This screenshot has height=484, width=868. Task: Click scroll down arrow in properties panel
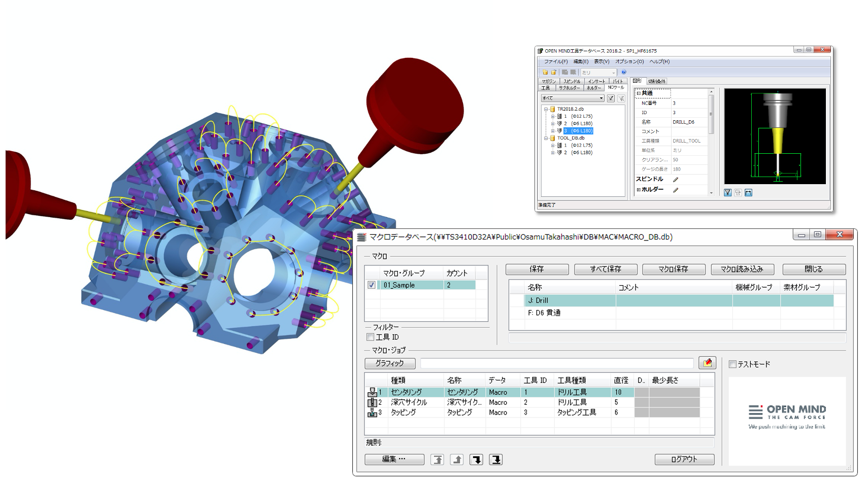pos(711,193)
